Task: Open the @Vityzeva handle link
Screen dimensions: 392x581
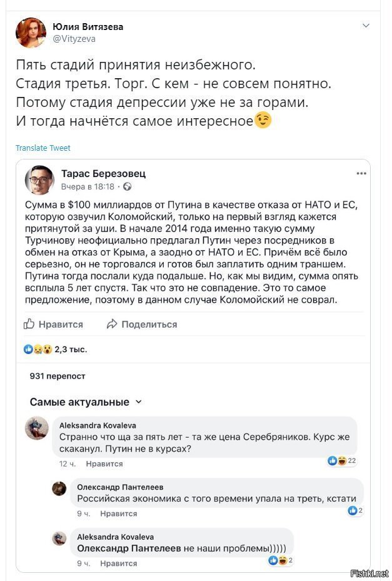Action: [74, 39]
